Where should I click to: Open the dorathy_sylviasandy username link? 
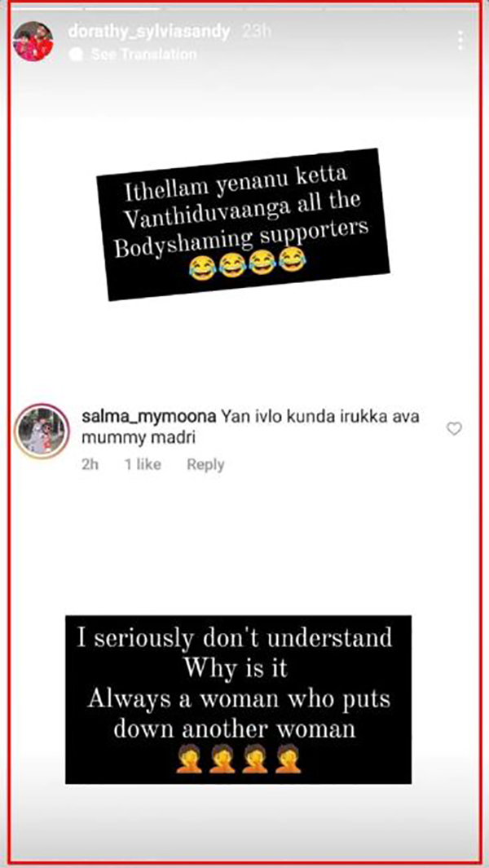(149, 32)
